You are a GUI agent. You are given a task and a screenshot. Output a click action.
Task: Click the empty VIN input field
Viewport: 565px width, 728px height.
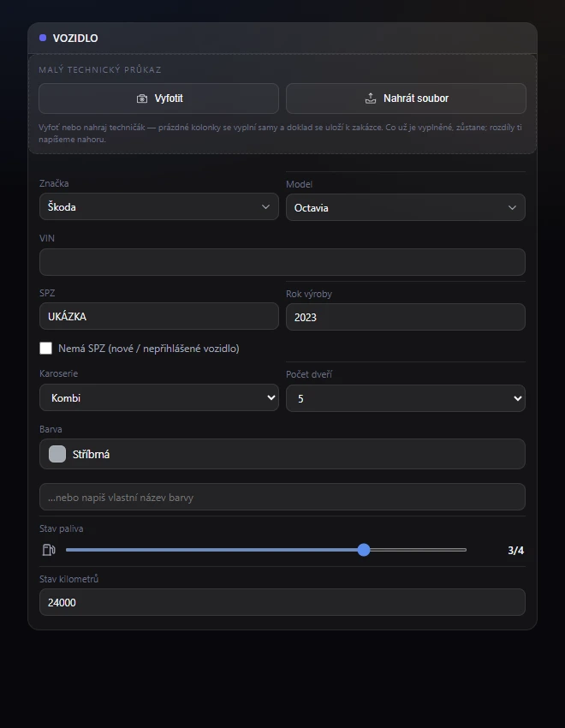coord(282,262)
